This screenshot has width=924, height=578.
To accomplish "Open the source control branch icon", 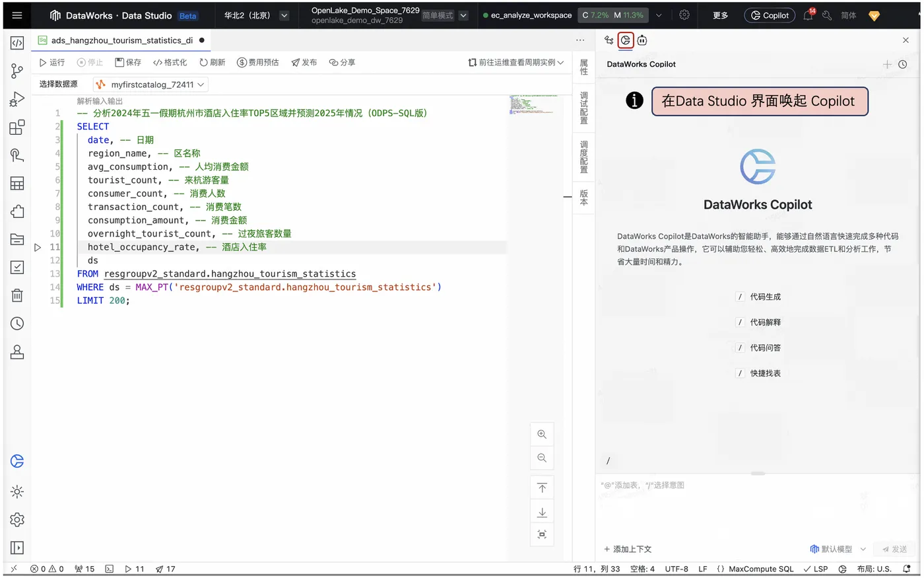I will (18, 71).
